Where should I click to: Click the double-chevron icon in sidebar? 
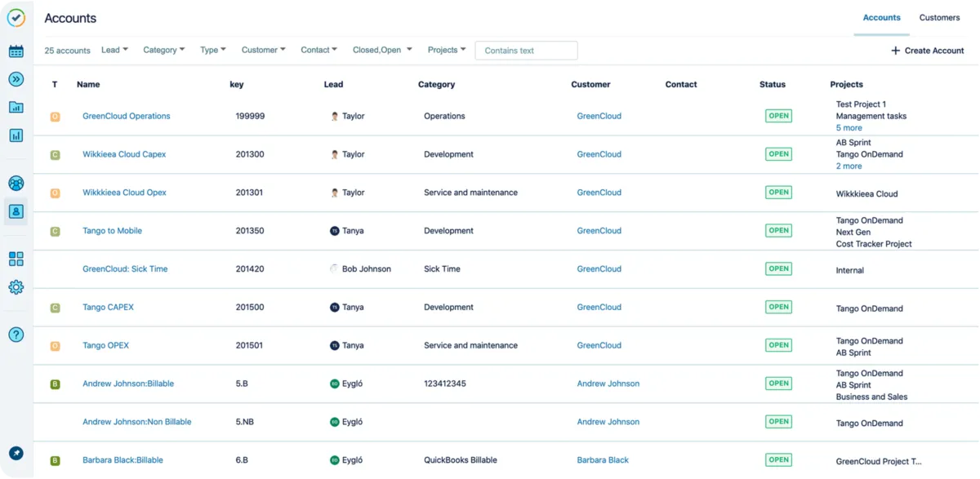(x=16, y=79)
